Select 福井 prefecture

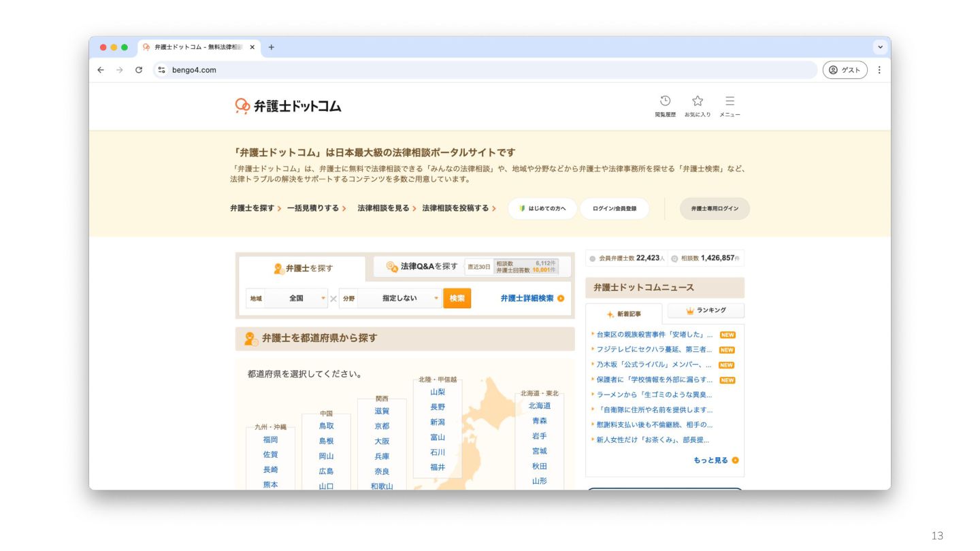(438, 467)
